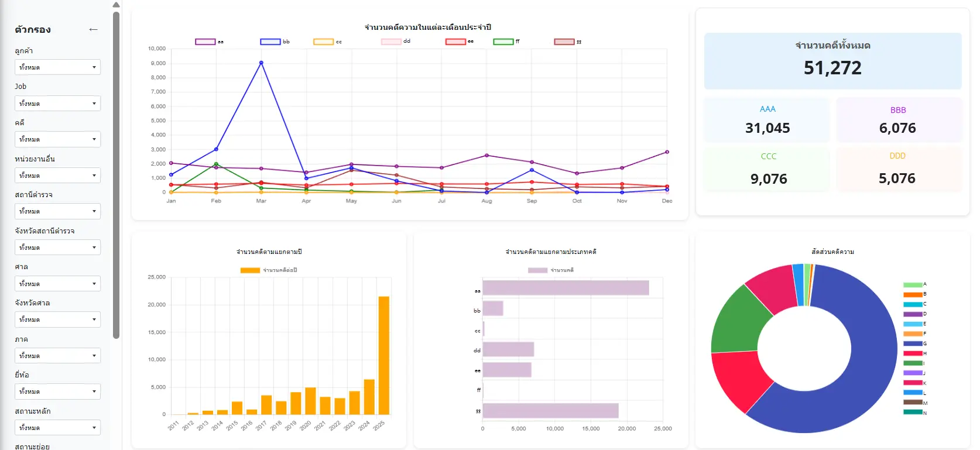Image resolution: width=980 pixels, height=450 pixels.
Task: Hide doughnut legend item H
Action: [915, 353]
